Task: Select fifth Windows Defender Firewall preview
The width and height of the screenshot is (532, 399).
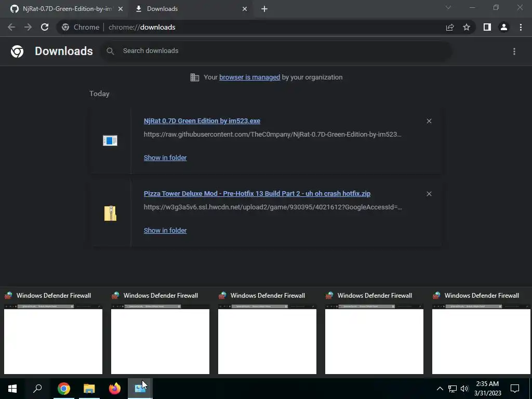Action: pos(481,332)
